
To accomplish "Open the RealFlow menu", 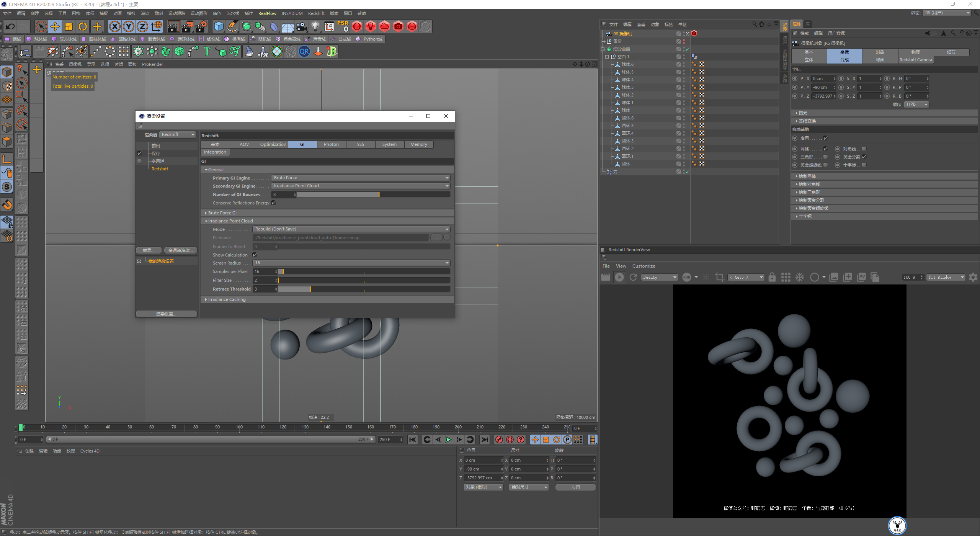I will (267, 13).
